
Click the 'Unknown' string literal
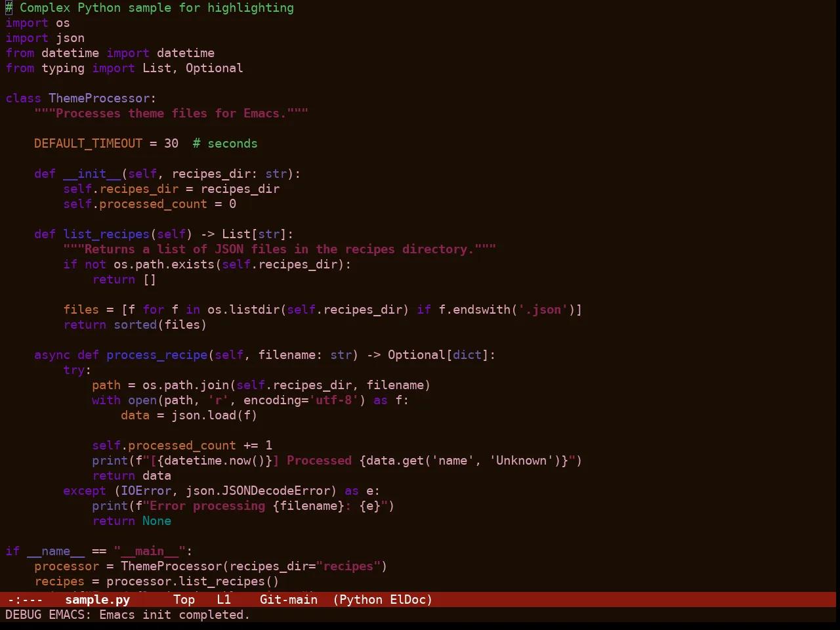521,461
